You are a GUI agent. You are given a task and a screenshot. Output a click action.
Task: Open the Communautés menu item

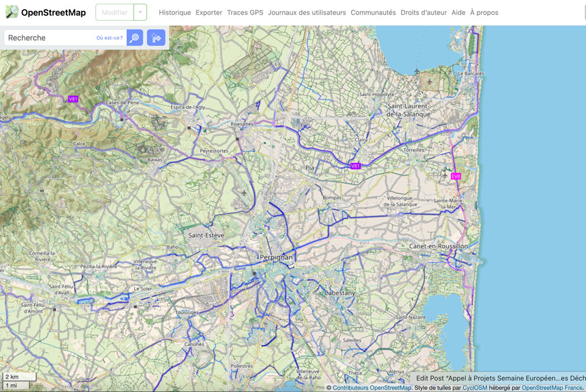[373, 12]
